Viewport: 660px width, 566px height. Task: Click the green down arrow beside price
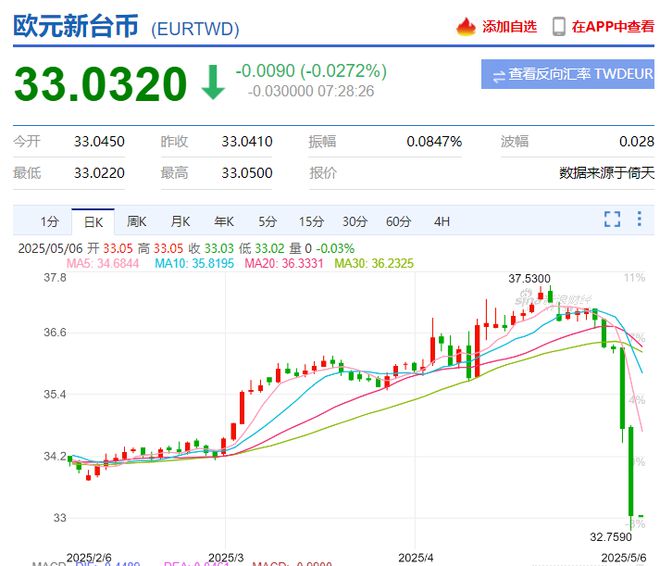tap(213, 82)
